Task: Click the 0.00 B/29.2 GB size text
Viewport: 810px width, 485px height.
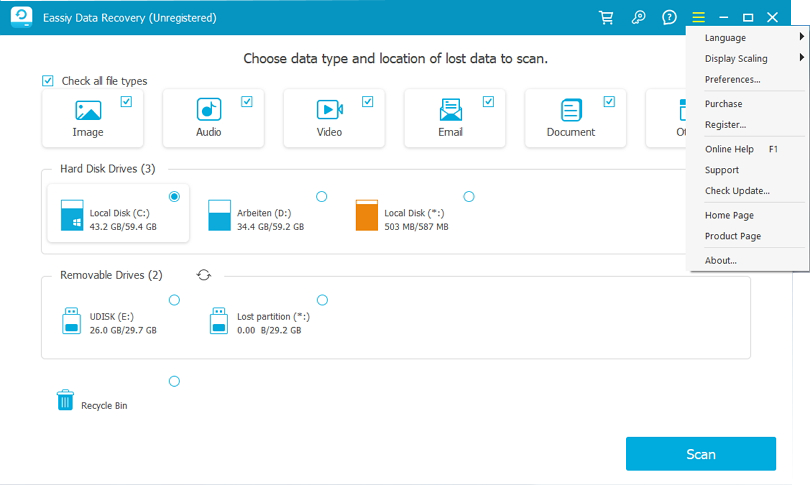Action: [x=269, y=331]
